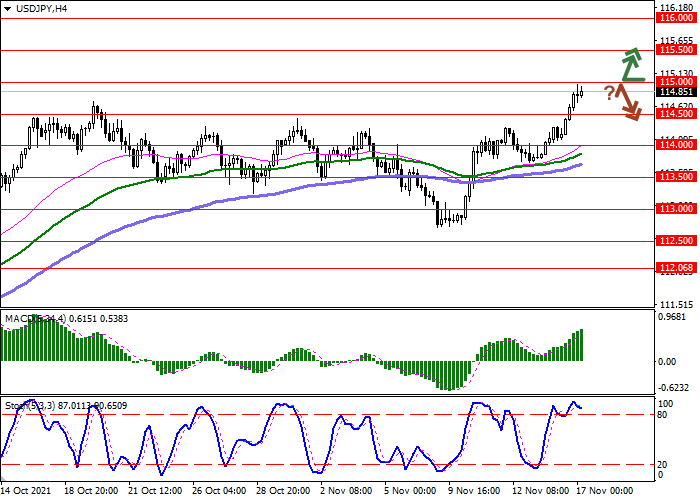This screenshot has height=500, width=700.
Task: Click the Stochastic 80 level scale label
Action: tap(662, 415)
